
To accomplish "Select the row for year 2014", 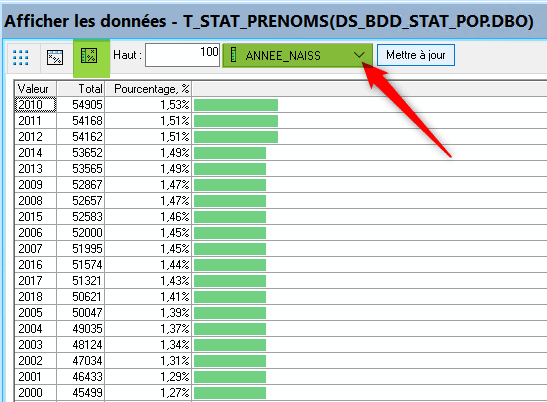I will click(x=280, y=153).
